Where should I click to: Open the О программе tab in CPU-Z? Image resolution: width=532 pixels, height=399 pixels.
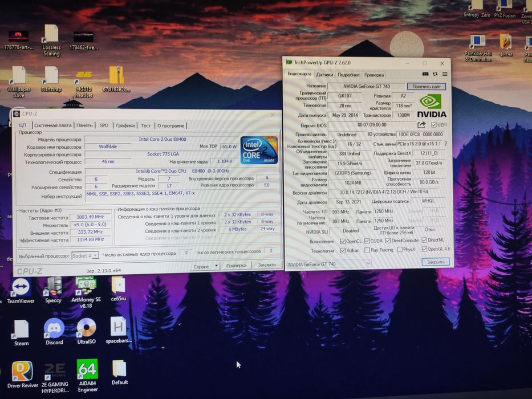coord(170,125)
